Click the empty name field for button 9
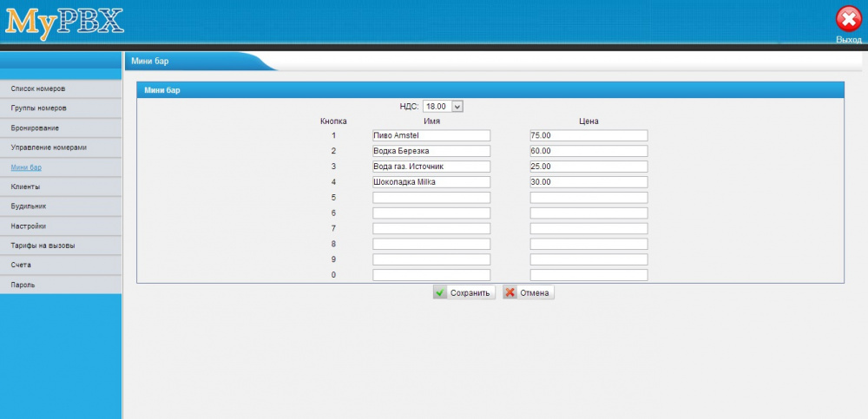Image resolution: width=868 pixels, height=419 pixels. (x=431, y=259)
